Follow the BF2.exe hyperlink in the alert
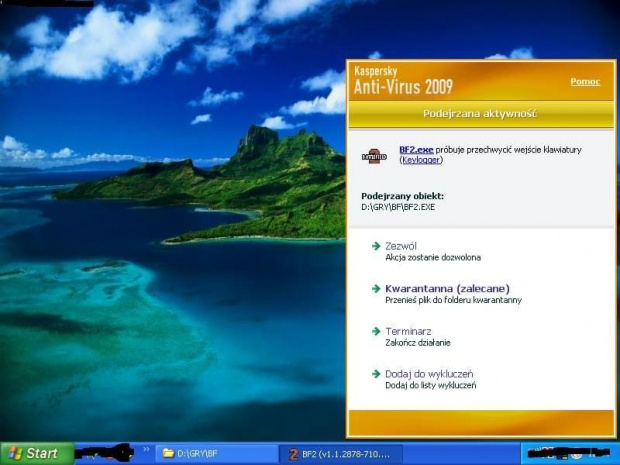 point(416,149)
